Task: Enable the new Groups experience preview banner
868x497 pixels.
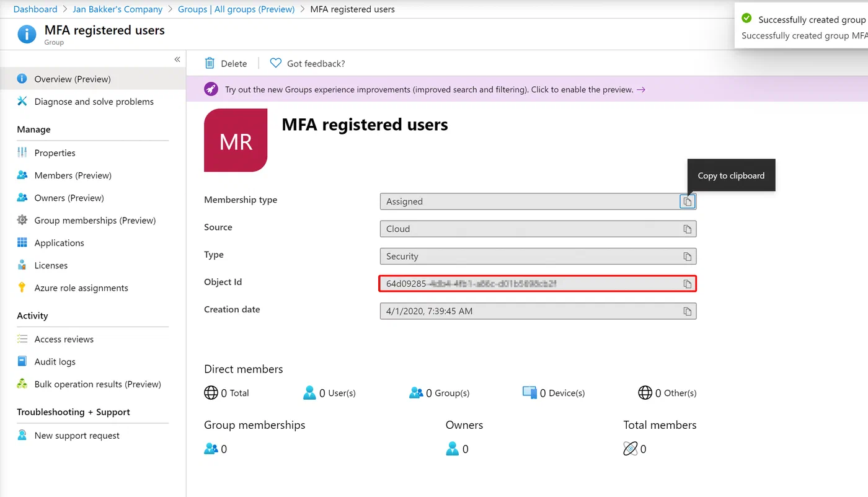Action: point(527,89)
